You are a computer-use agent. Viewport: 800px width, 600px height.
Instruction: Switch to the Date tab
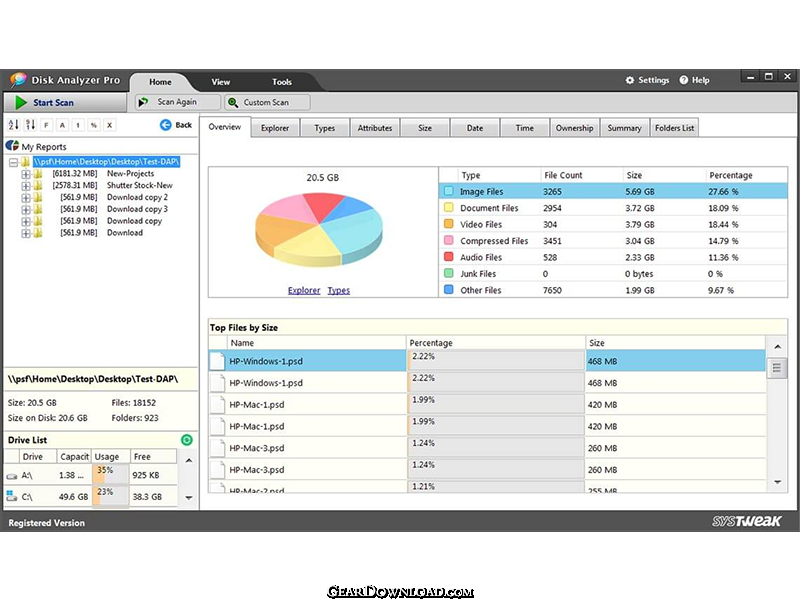[474, 128]
